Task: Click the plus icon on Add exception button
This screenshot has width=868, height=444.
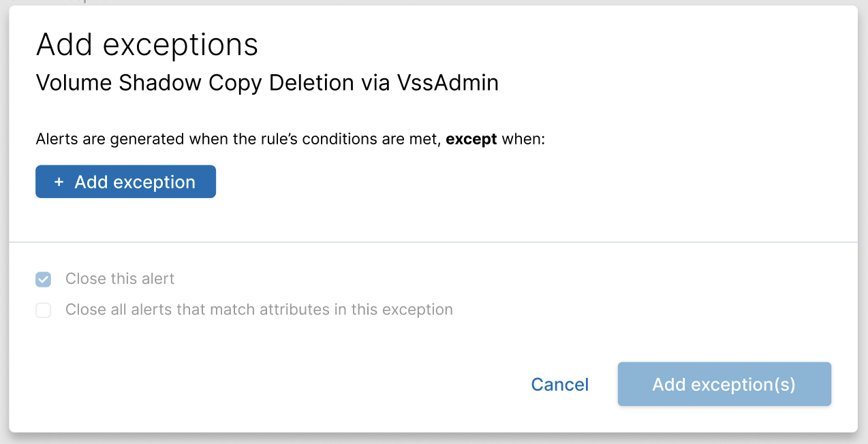Action: [x=59, y=181]
